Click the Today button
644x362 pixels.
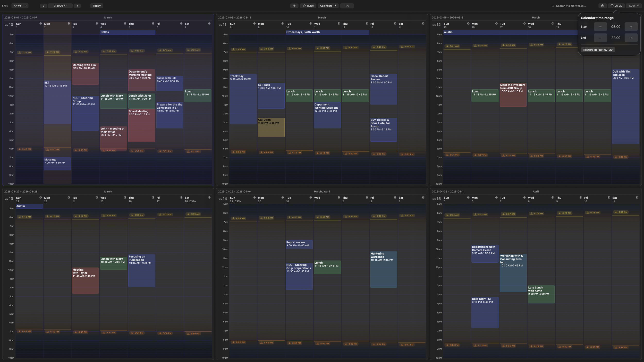tap(97, 6)
